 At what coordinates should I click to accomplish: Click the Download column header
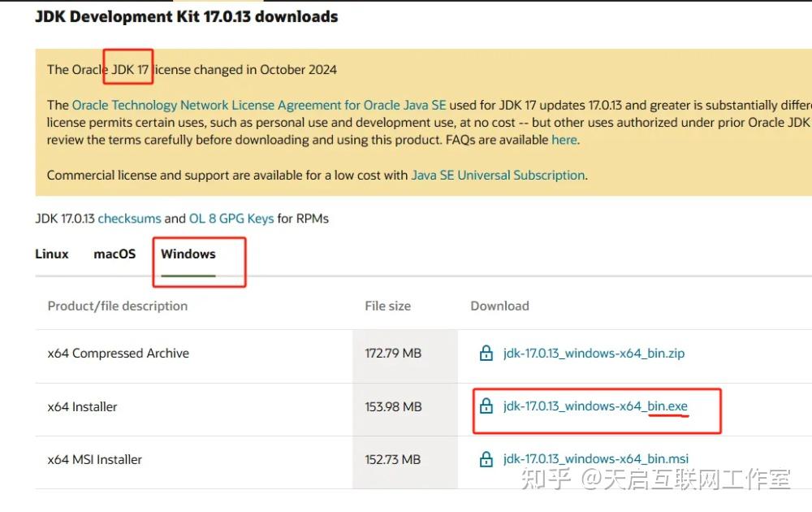499,306
